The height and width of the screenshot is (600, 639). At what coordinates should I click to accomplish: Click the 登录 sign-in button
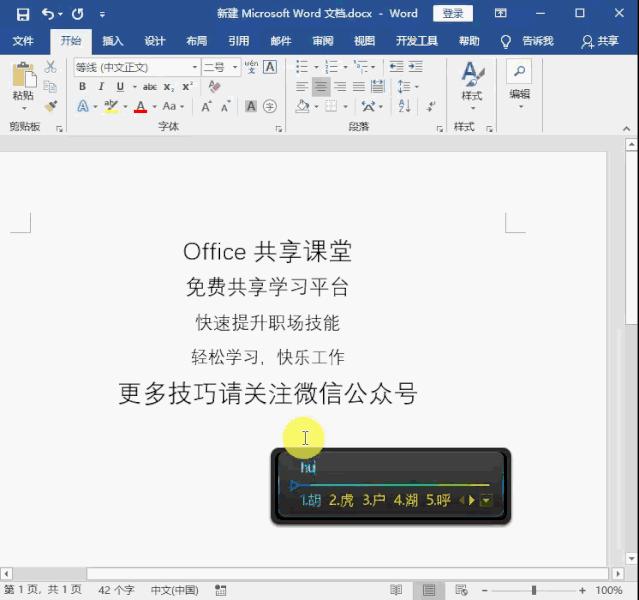point(453,13)
